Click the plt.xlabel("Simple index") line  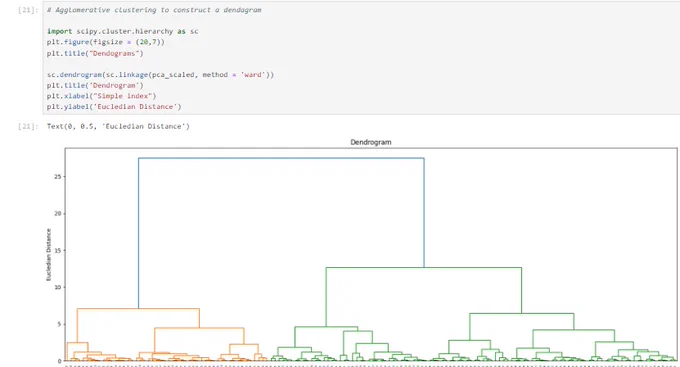[x=101, y=96]
